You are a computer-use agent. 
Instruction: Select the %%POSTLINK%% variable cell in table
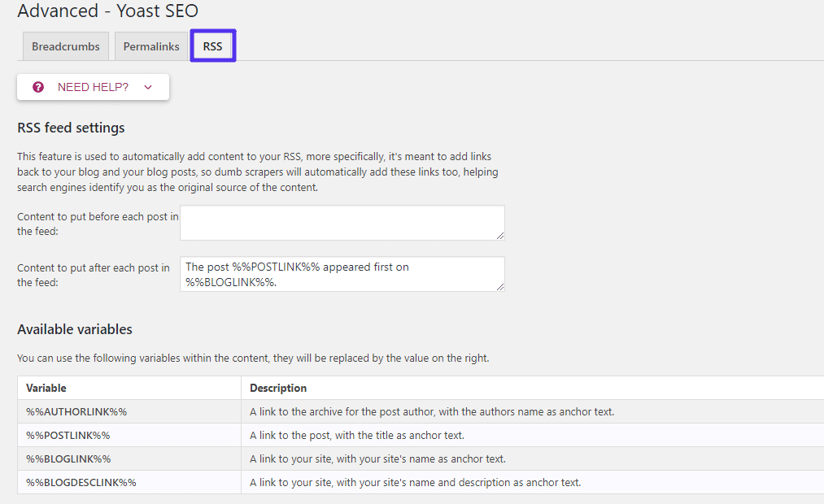pos(129,435)
